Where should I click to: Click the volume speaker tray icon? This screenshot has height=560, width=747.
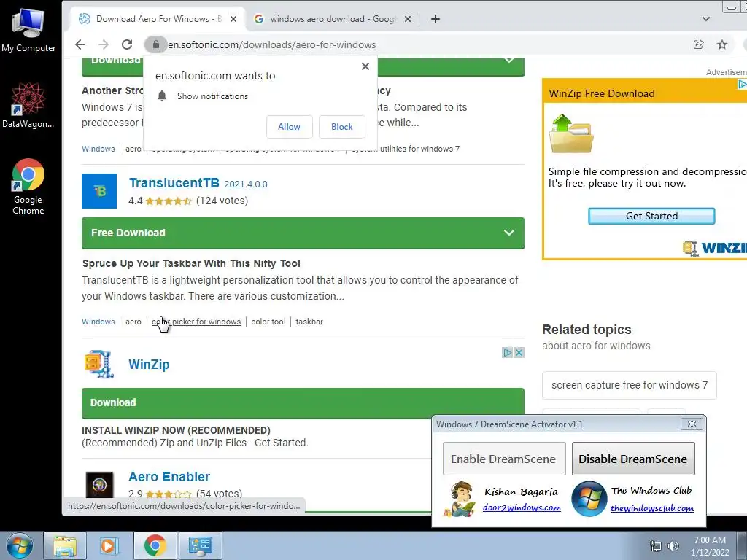(x=673, y=546)
